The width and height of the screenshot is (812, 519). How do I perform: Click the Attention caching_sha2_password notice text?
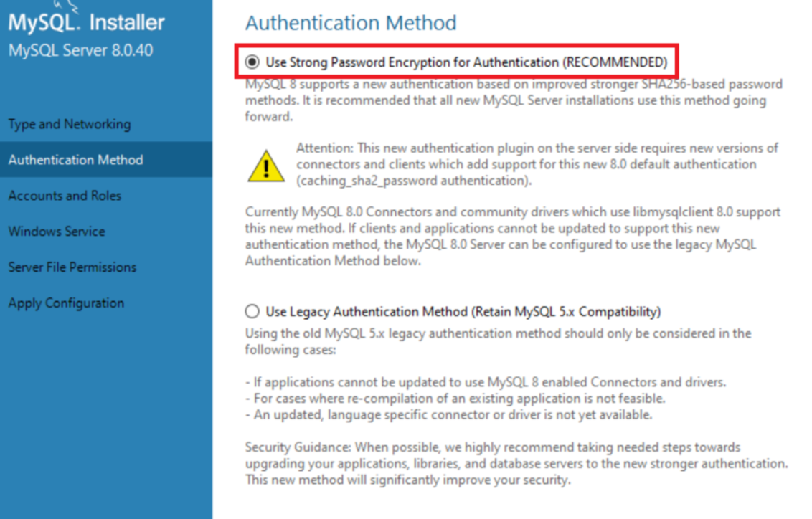[537, 164]
